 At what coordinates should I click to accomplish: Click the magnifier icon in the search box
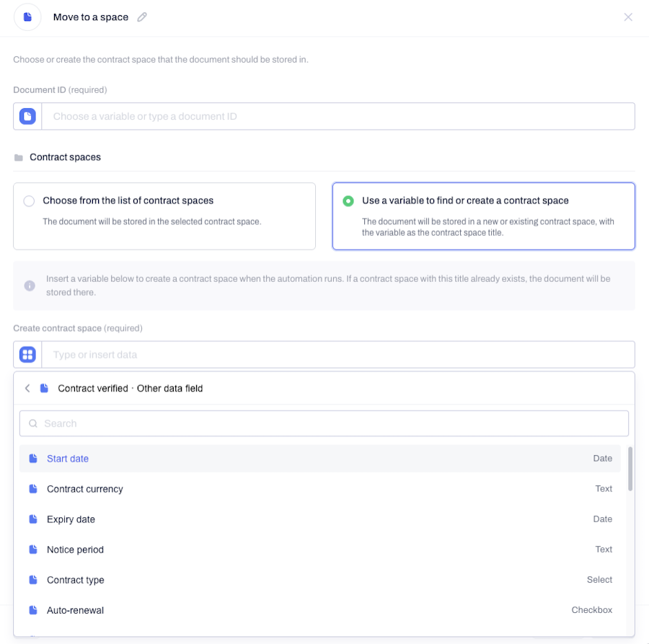click(x=33, y=423)
